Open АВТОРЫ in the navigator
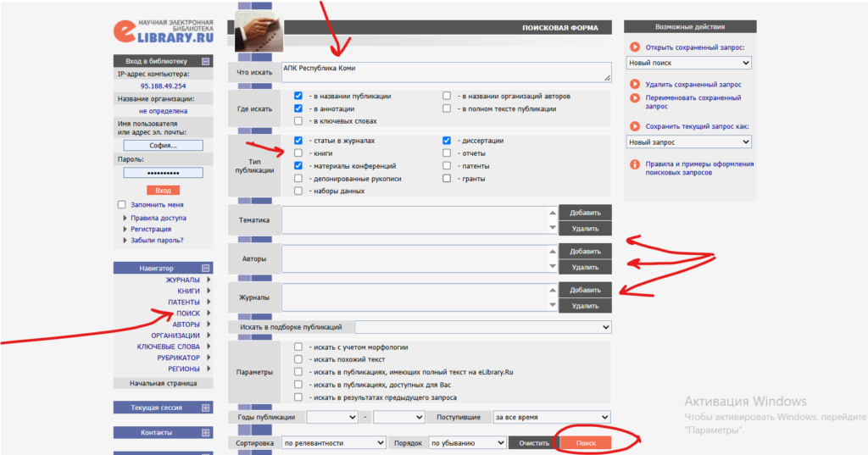 [x=186, y=325]
